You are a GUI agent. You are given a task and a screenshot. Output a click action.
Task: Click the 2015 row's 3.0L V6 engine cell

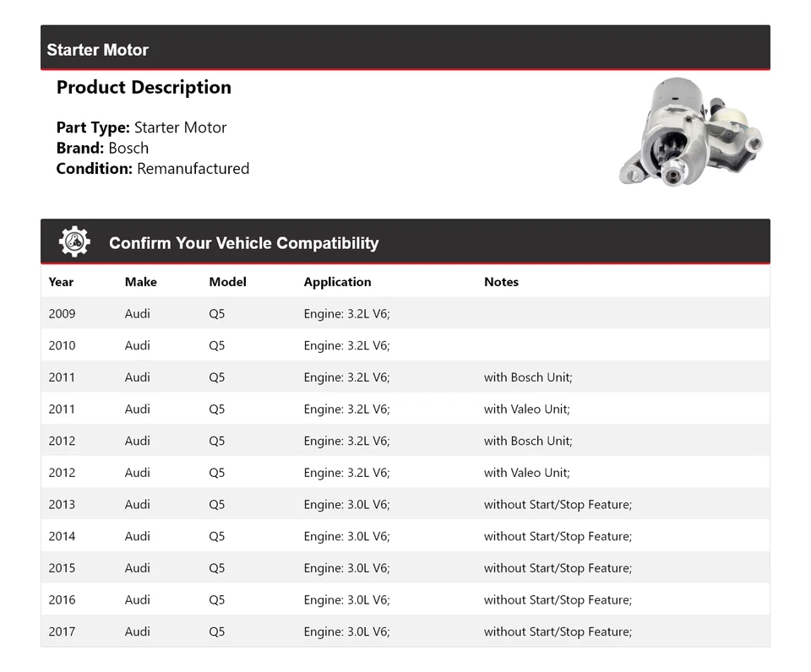pos(346,568)
